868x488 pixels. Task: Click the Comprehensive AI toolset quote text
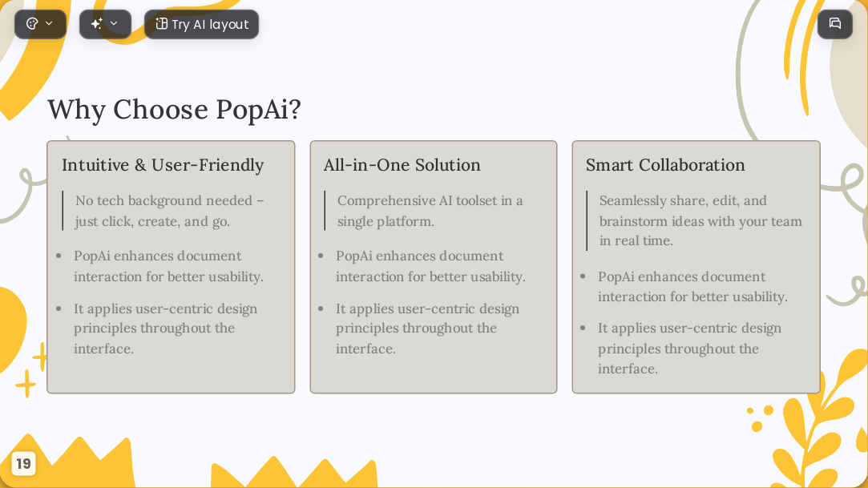coord(430,211)
